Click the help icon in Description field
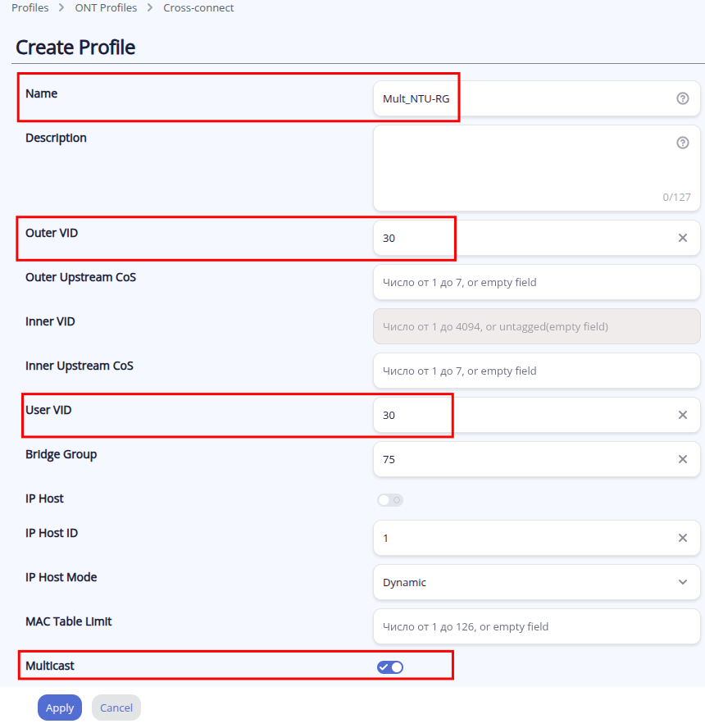Screen dimensions: 705x728 pyautogui.click(x=682, y=143)
